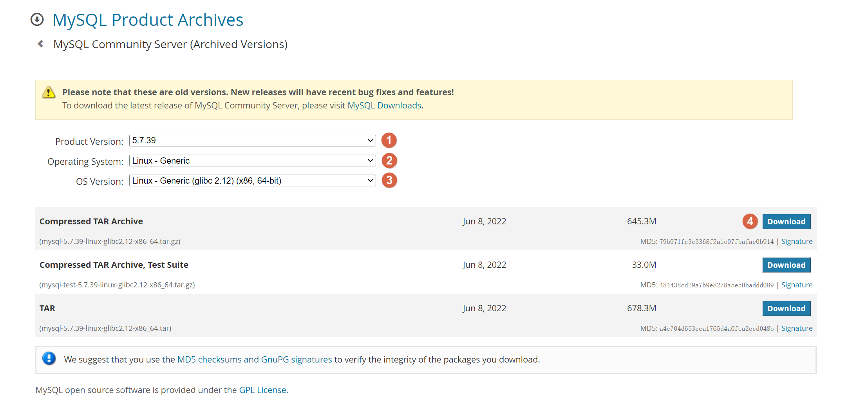Download the Compressed TAR Archive Test Suite
868x406 pixels.
786,265
